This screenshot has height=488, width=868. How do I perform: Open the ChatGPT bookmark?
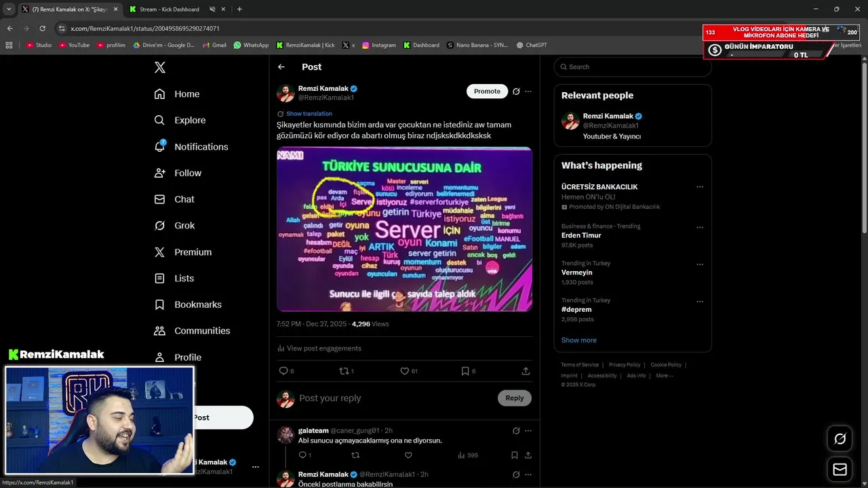[532, 45]
